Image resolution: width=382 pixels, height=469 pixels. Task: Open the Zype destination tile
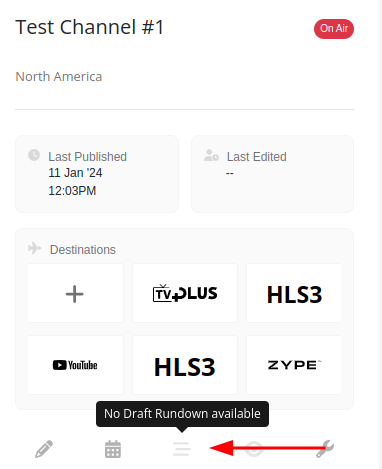[294, 365]
